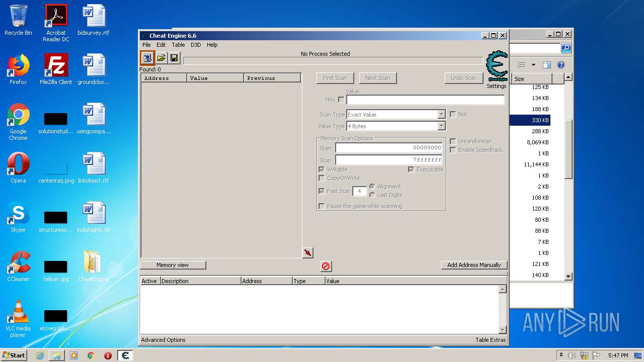The height and width of the screenshot is (362, 644).
Task: Select the Skype desktop shortcut
Action: point(18,218)
